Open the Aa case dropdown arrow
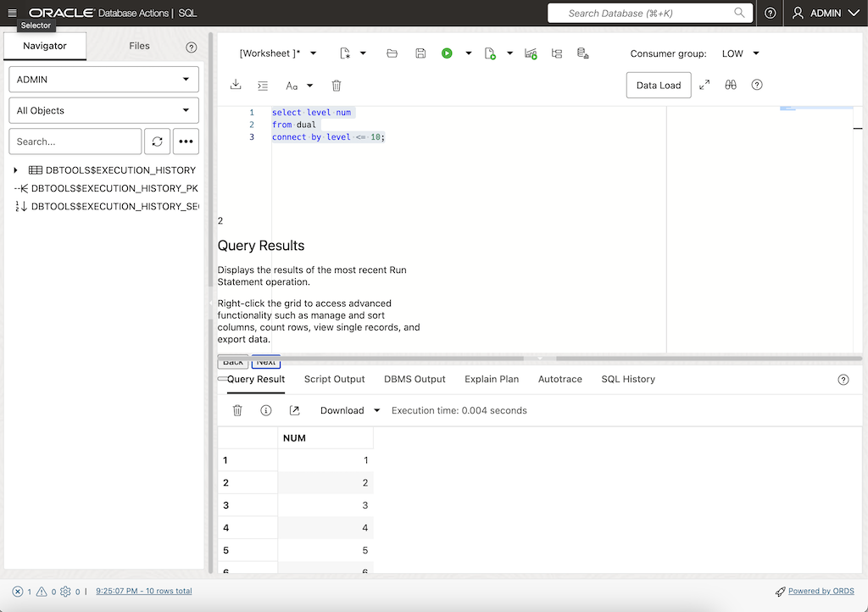 pyautogui.click(x=310, y=86)
